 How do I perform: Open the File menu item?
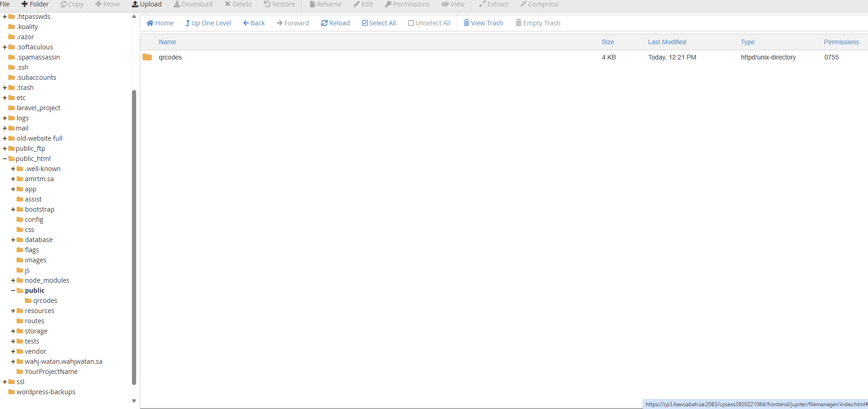[x=5, y=4]
